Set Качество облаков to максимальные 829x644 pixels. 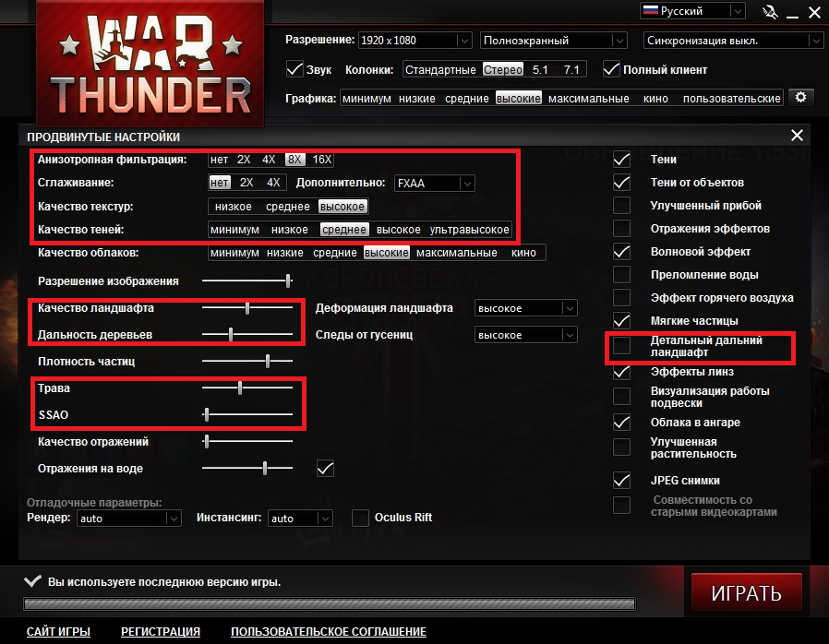click(457, 253)
